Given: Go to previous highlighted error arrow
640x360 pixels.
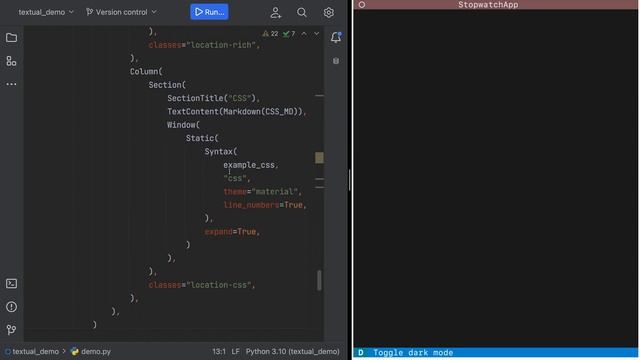Looking at the screenshot, I should coord(304,34).
